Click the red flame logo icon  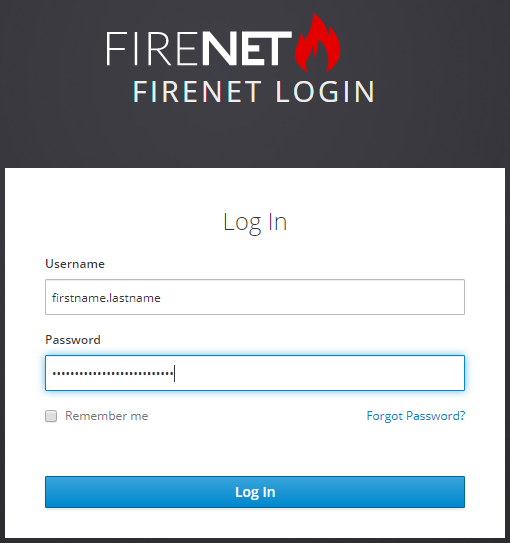317,43
